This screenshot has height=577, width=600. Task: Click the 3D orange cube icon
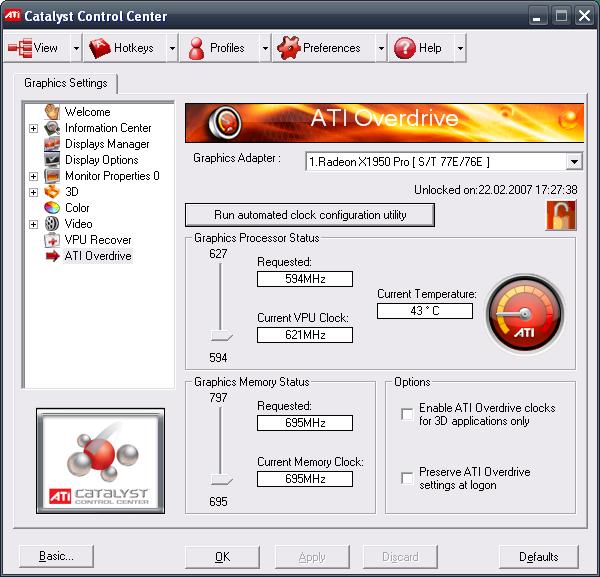[52, 192]
